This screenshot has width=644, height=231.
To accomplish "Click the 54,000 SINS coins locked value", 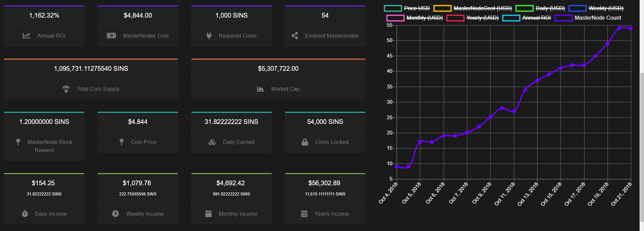I will [x=325, y=122].
